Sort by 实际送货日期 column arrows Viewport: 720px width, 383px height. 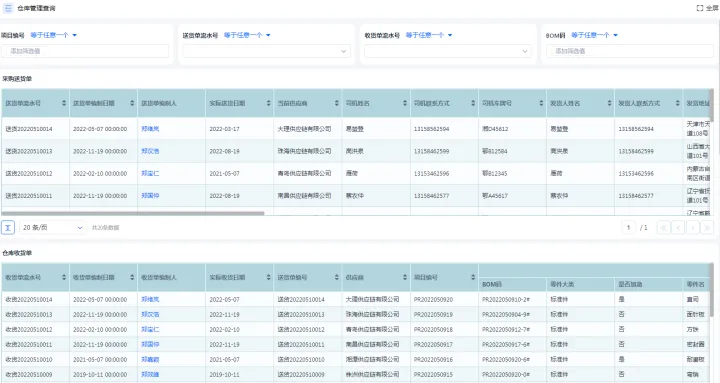[269, 103]
